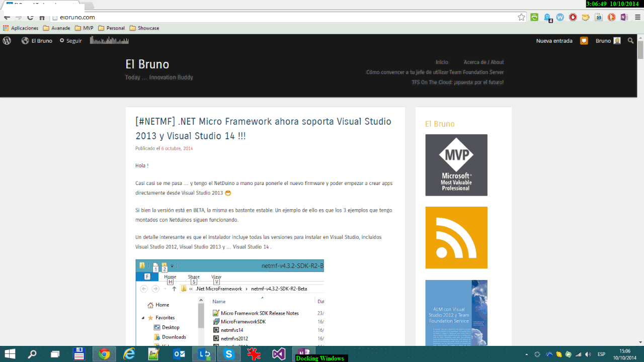Open Chrome's hamburger menu
Screen dimensions: 644x362
(637, 17)
